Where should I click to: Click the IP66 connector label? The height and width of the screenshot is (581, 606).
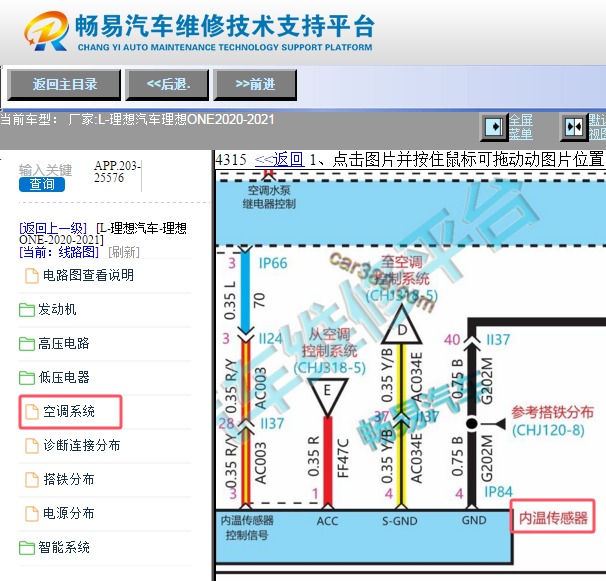(x=273, y=264)
